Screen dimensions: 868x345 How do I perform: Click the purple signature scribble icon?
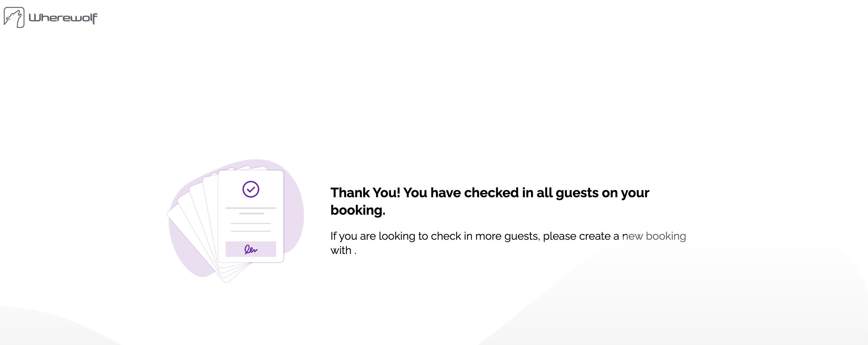pos(251,250)
